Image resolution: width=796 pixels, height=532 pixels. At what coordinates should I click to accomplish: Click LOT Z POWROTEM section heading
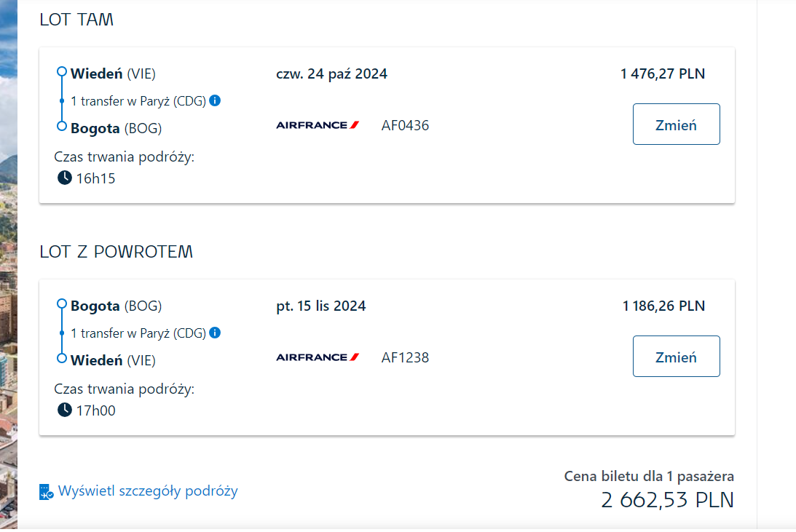tap(117, 252)
